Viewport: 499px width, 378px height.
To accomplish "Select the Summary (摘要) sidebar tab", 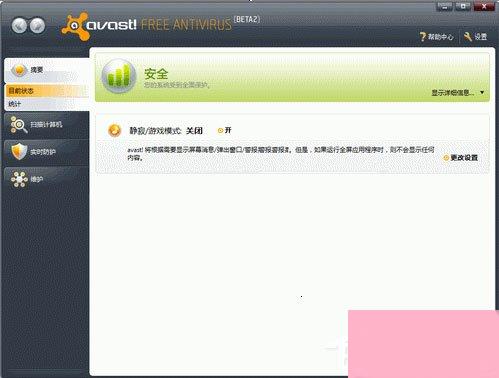I will pos(47,70).
